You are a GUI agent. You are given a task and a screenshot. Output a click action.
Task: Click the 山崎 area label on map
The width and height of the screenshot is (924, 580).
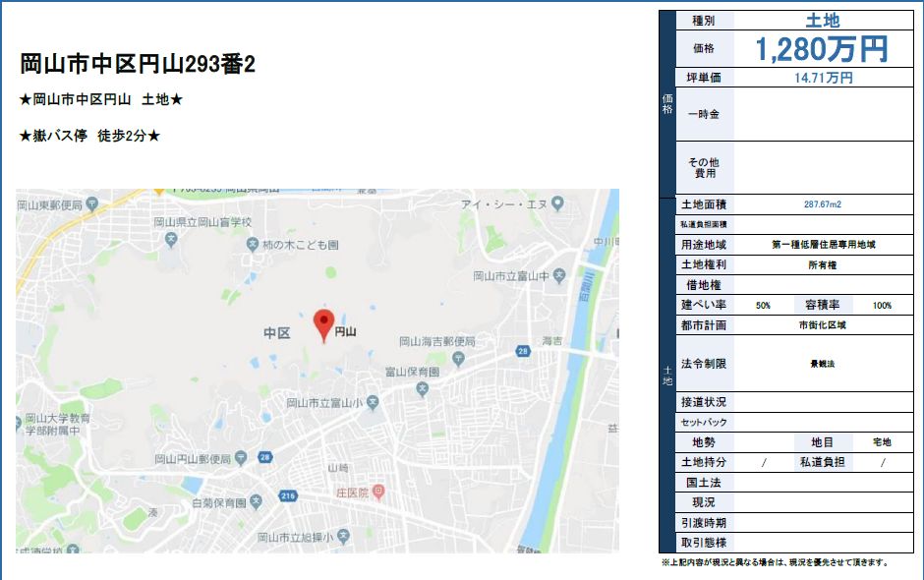[338, 467]
